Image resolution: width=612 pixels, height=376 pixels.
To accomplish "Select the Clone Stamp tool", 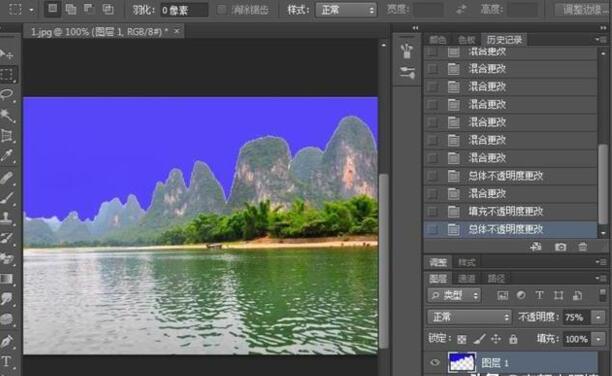I will coord(7,218).
